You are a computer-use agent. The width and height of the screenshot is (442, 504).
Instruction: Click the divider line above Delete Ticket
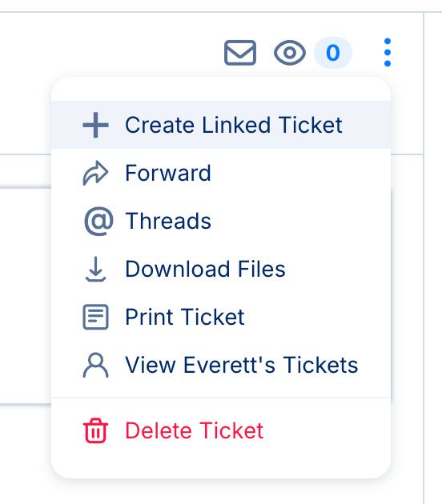[x=221, y=398]
